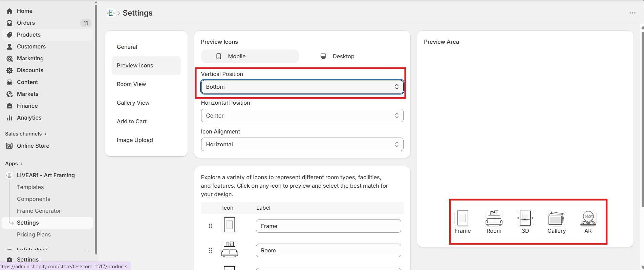The image size is (644, 270).
Task: Open Frame Generator page
Action: tap(39, 211)
